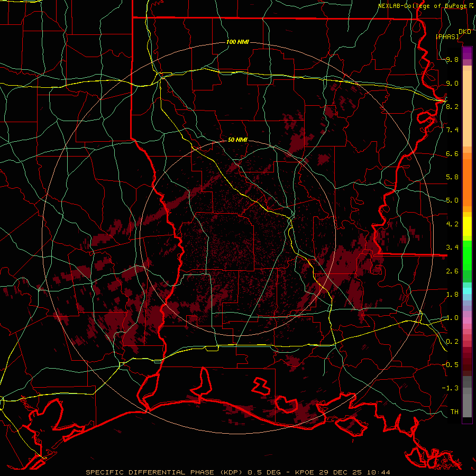
Task: Click the 10:44 timestamp in the caption
Action: (x=378, y=472)
